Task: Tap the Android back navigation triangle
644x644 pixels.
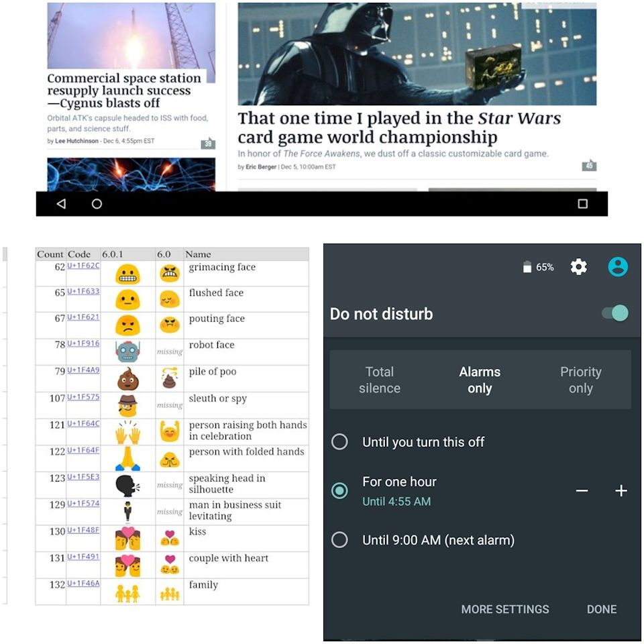Action: click(x=61, y=204)
